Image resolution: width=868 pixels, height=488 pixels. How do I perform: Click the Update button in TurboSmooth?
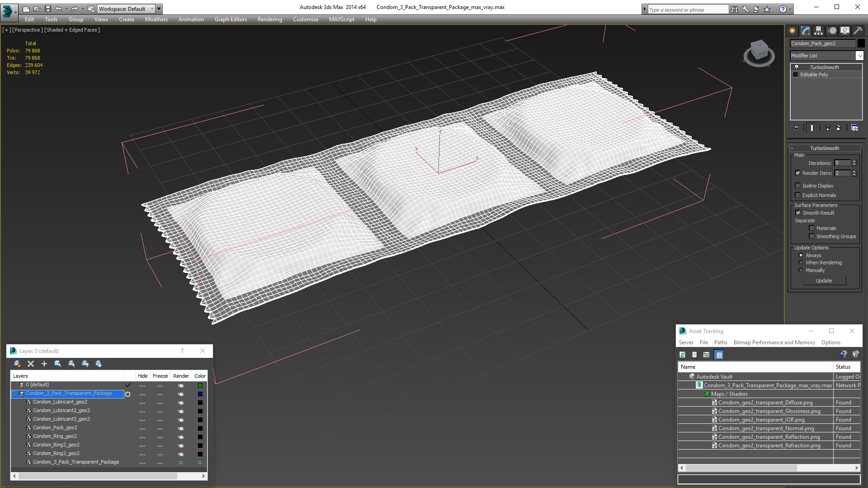824,281
